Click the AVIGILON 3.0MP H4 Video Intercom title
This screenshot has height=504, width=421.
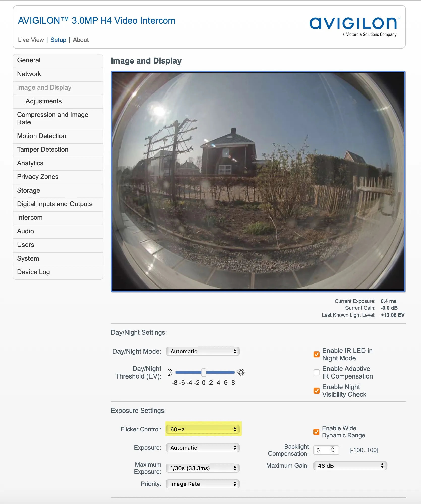97,21
